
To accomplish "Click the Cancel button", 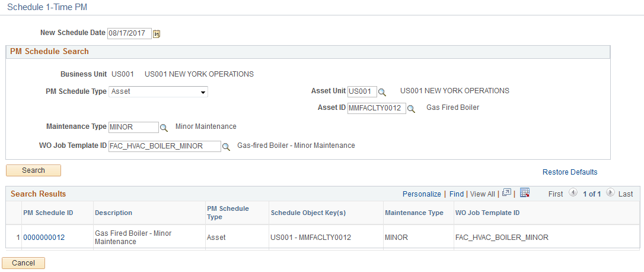I will coord(23,263).
